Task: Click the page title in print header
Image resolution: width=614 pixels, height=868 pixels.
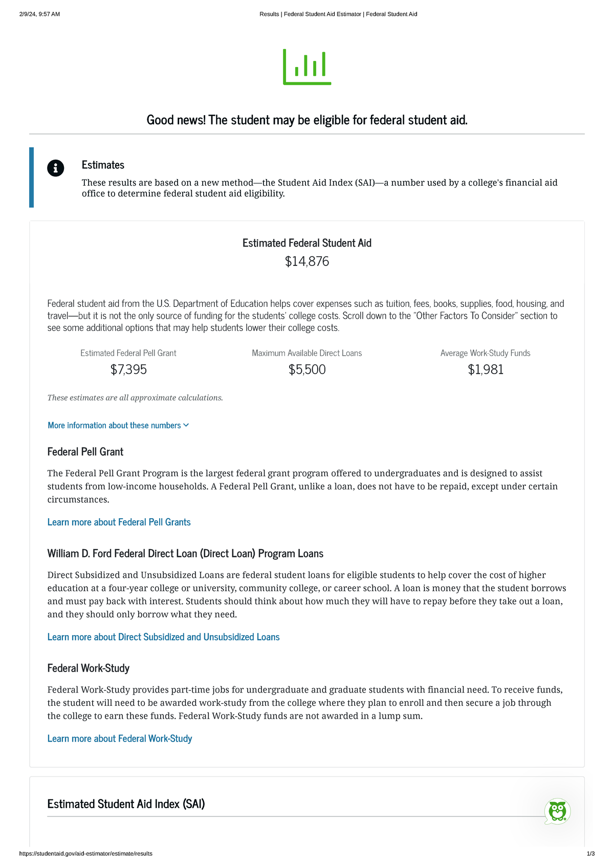Action: [338, 14]
